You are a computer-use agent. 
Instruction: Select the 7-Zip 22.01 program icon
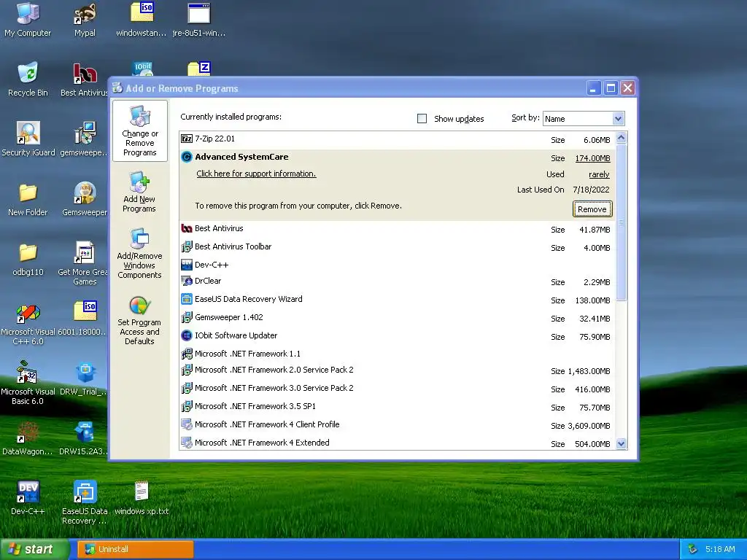click(187, 139)
